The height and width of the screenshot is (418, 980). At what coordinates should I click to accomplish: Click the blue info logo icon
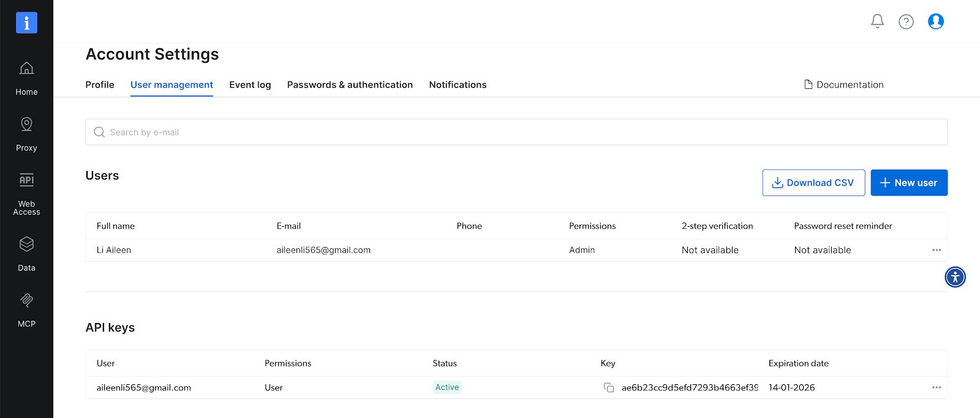[x=26, y=23]
